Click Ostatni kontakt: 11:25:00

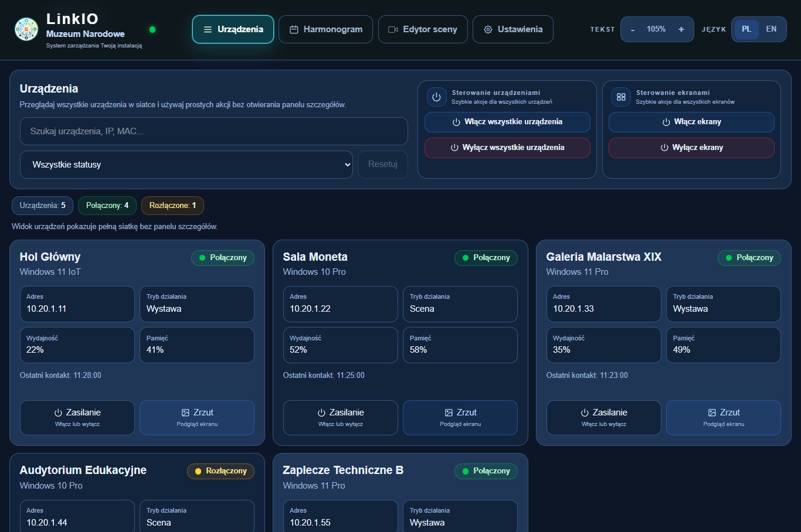[x=324, y=376]
